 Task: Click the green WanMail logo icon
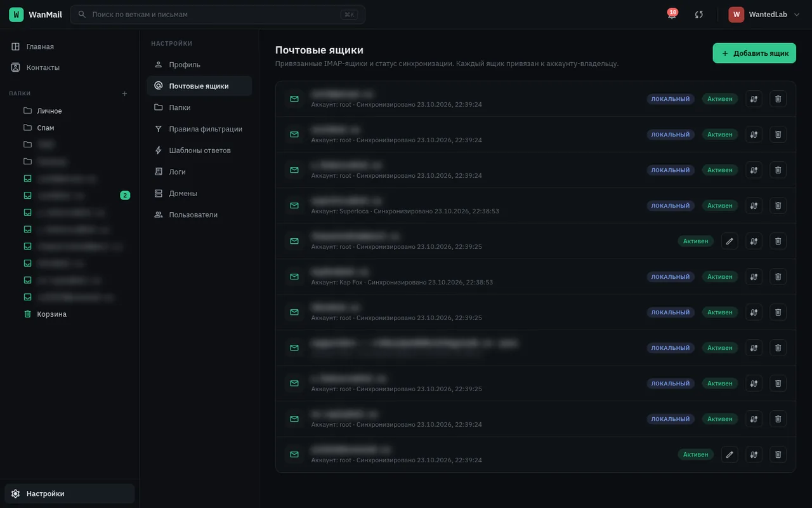point(16,15)
